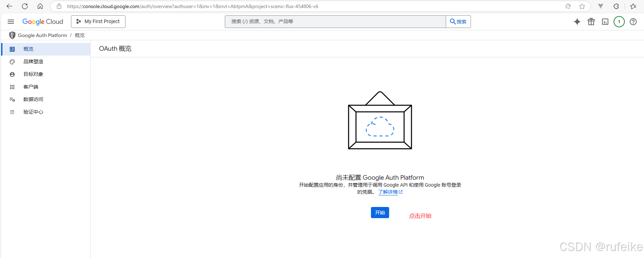Image resolution: width=644 pixels, height=258 pixels.
Task: Open the gift free trial icon
Action: (x=591, y=22)
